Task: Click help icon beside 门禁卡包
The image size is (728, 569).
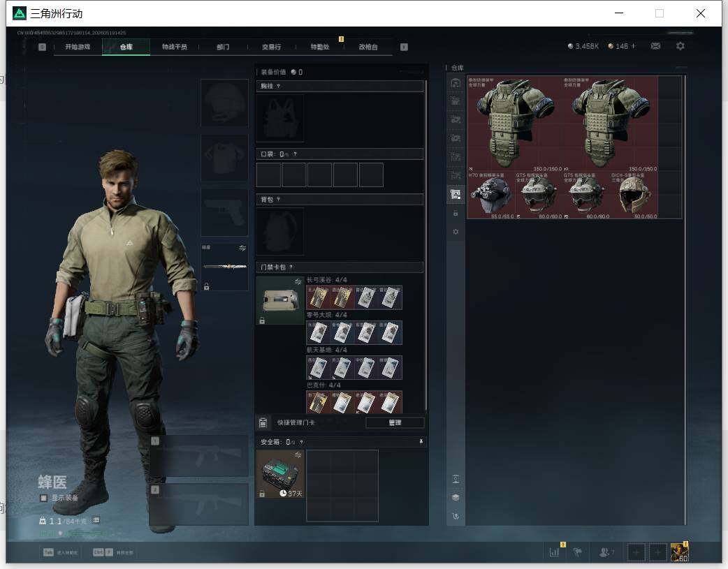Action: coord(291,267)
